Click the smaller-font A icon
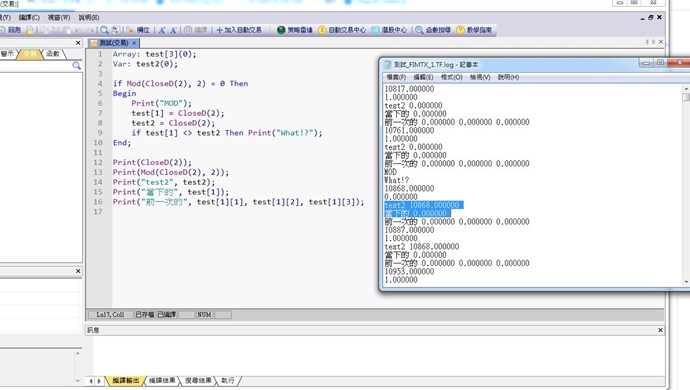The width and height of the screenshot is (690, 390). tap(173, 30)
